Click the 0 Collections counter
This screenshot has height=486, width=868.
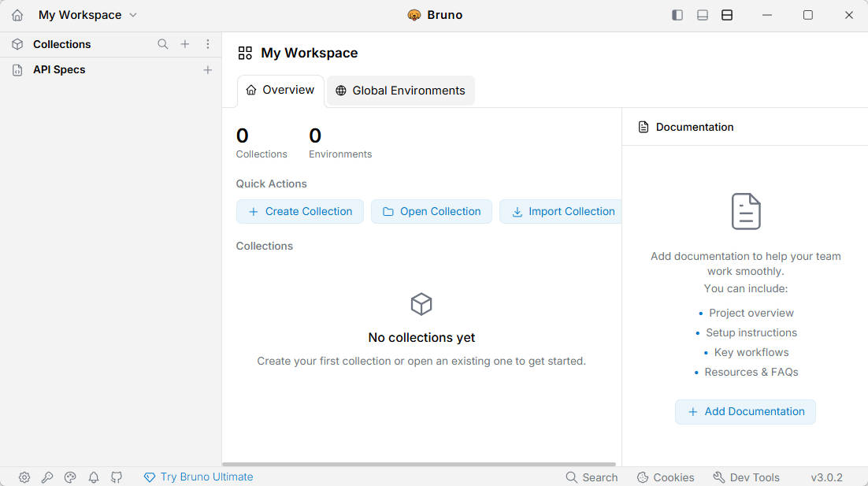click(x=262, y=143)
